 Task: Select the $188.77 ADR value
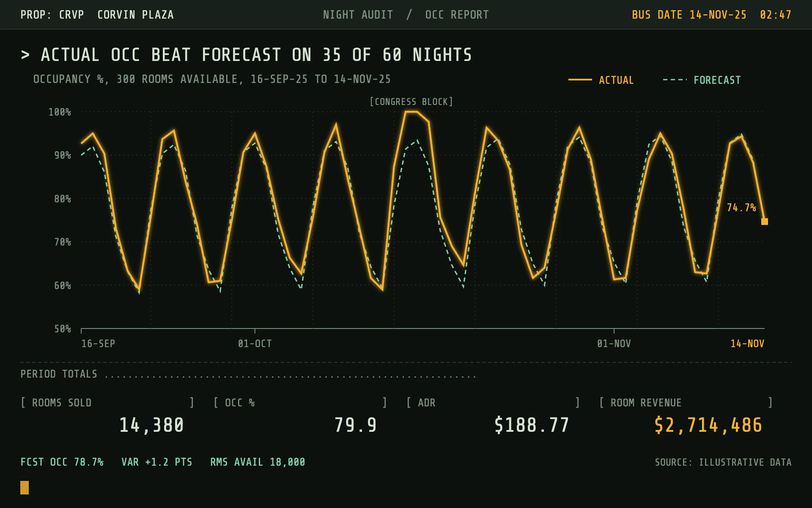click(532, 425)
